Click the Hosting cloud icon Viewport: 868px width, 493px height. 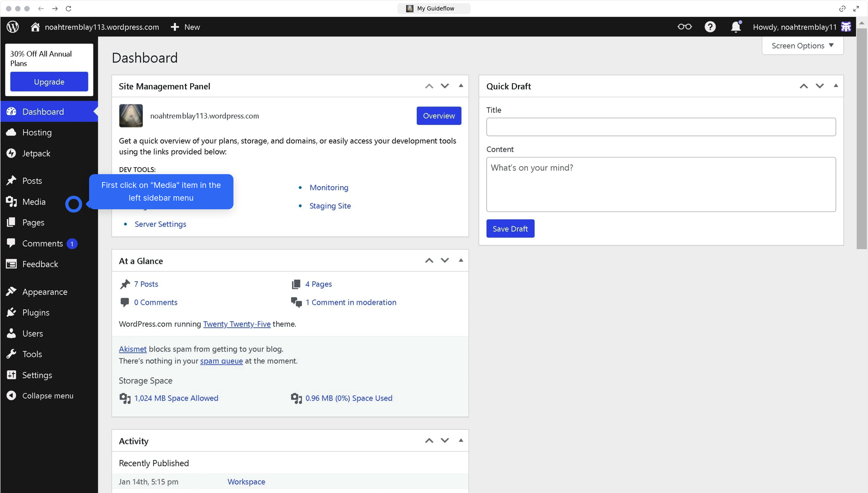click(11, 132)
